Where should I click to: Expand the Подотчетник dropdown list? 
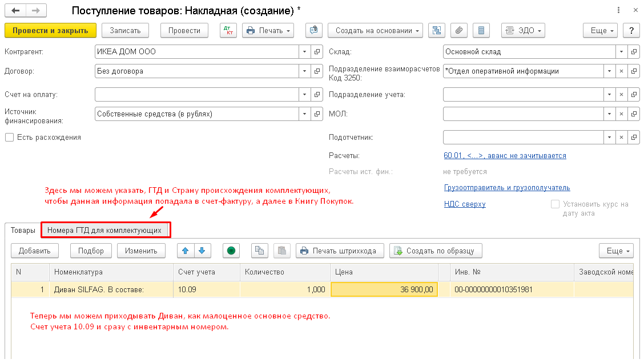point(609,137)
